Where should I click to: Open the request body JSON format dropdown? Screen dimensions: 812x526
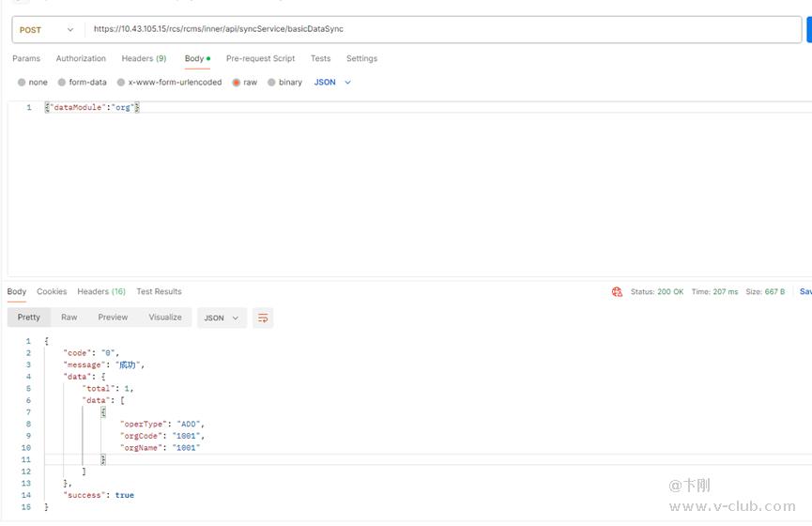[332, 83]
